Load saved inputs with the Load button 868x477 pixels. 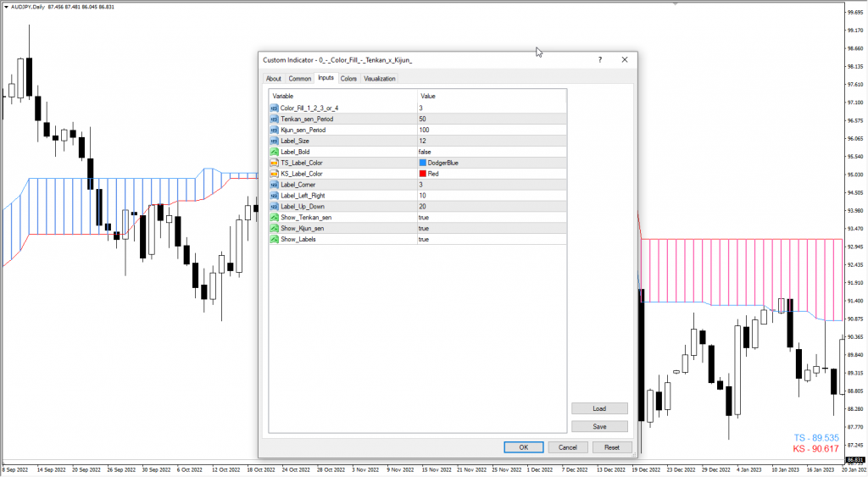(x=599, y=408)
